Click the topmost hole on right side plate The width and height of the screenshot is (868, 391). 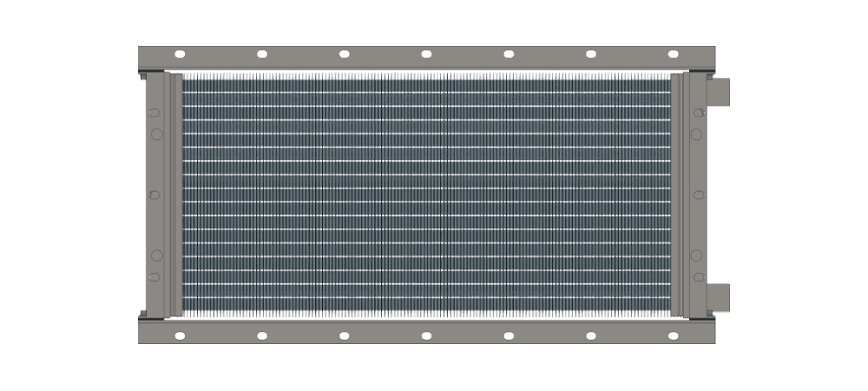(x=696, y=113)
